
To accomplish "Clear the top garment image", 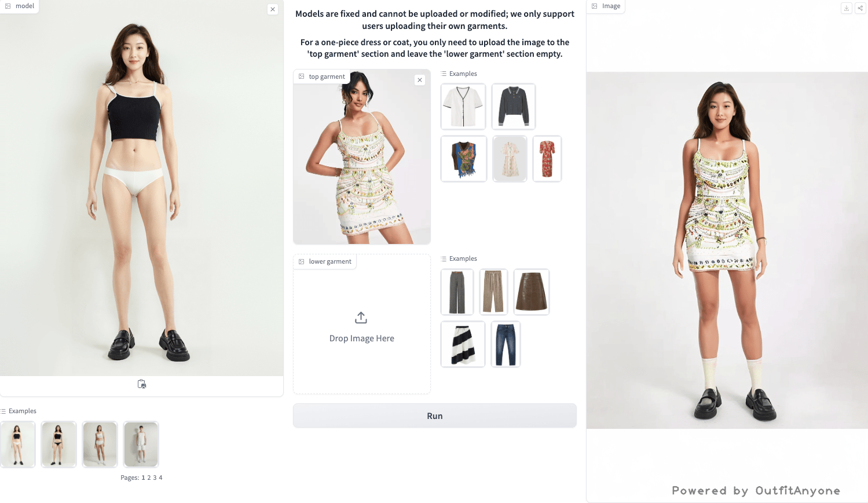I will [x=420, y=80].
